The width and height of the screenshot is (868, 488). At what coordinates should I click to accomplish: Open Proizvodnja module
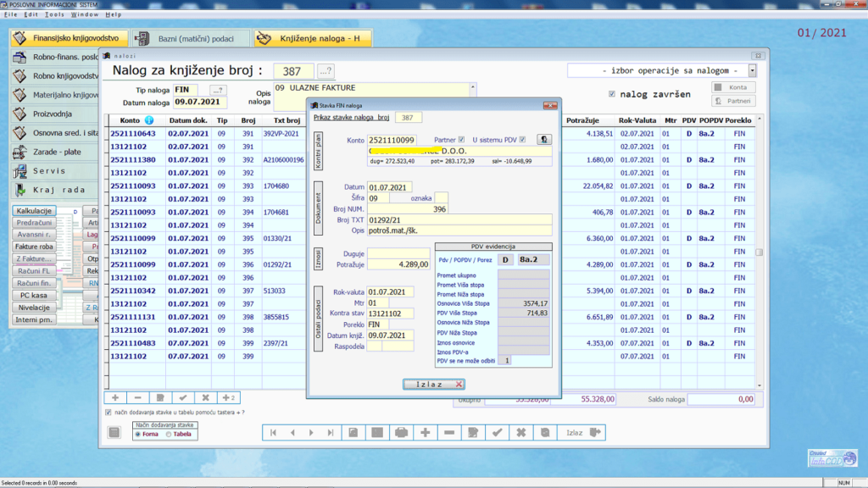coord(55,114)
